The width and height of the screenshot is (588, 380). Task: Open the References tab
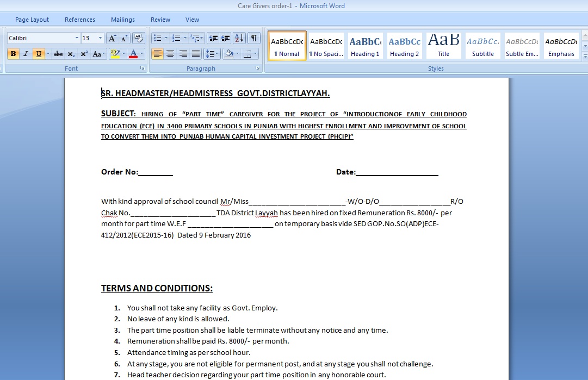(80, 20)
